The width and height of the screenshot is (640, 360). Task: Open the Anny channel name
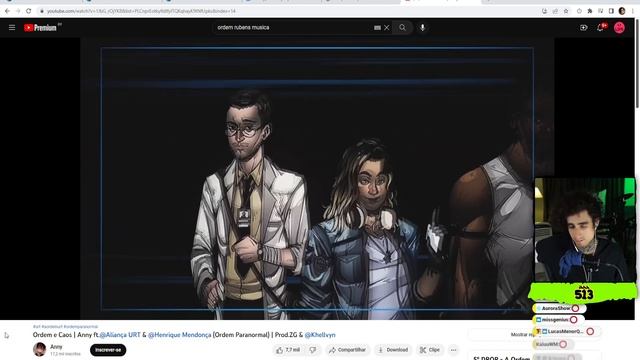[x=56, y=347]
